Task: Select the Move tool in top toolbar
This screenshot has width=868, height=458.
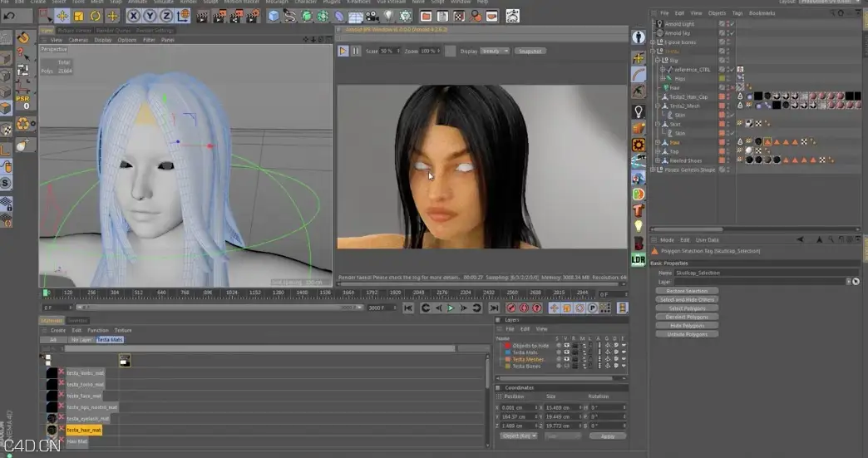Action: tap(62, 16)
